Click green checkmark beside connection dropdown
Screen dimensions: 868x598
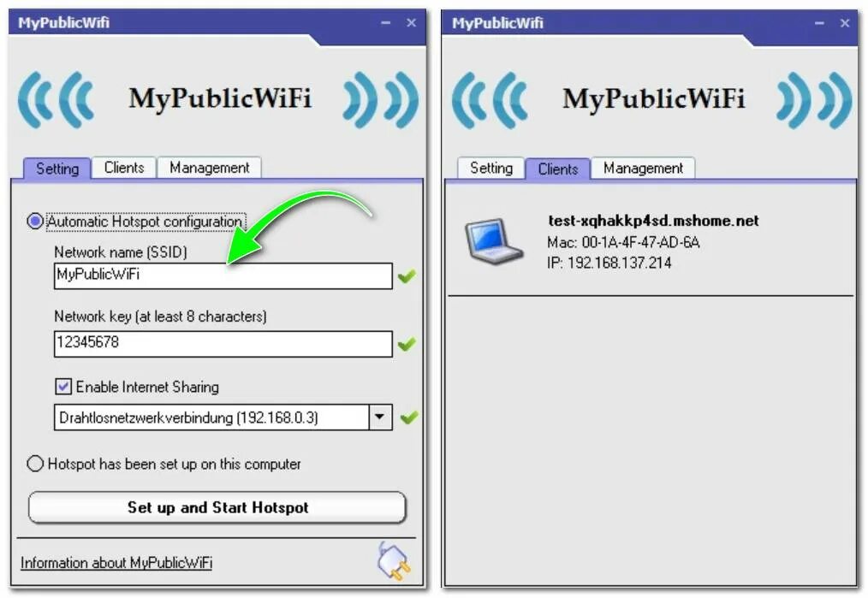(x=408, y=417)
